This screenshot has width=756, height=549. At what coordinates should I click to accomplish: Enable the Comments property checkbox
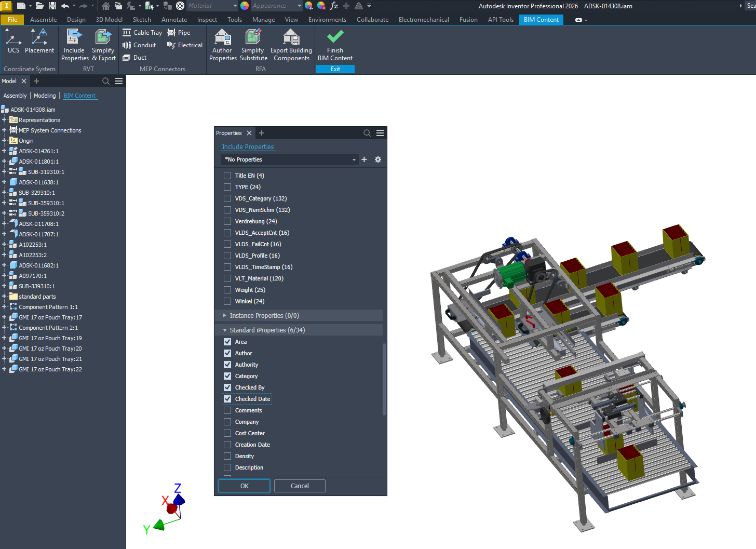click(x=227, y=410)
